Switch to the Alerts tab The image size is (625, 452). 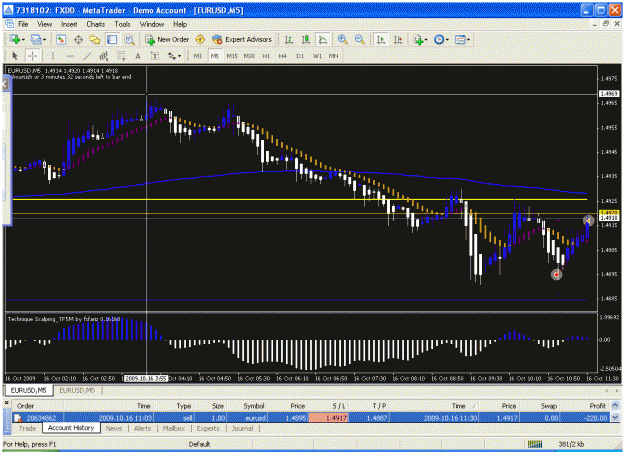pyautogui.click(x=143, y=428)
